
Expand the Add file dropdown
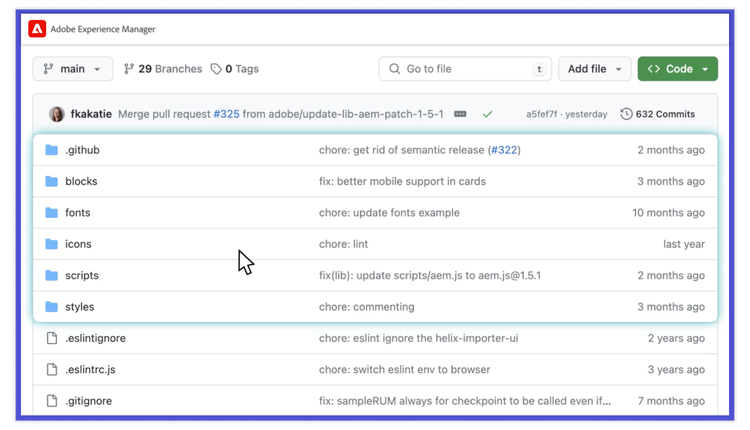coord(594,69)
